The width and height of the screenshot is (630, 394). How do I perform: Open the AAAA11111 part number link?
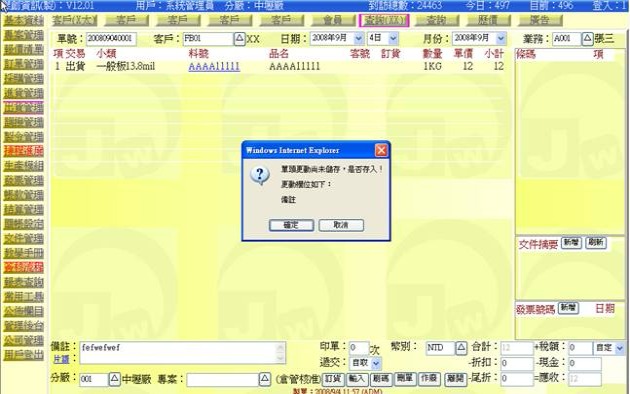214,66
